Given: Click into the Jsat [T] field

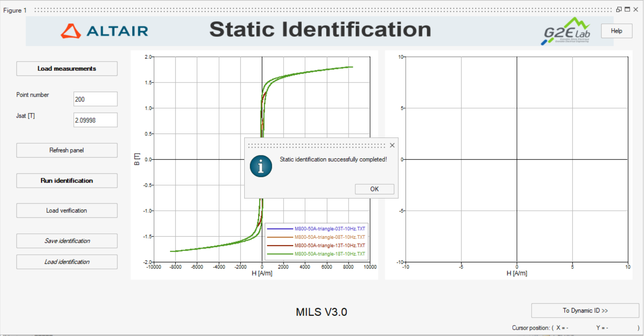Looking at the screenshot, I should (95, 120).
